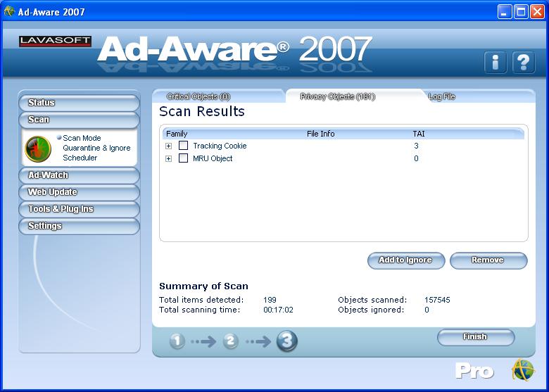Close the Ad-Aware 2007 window
The width and height of the screenshot is (549, 392).
[x=537, y=12]
